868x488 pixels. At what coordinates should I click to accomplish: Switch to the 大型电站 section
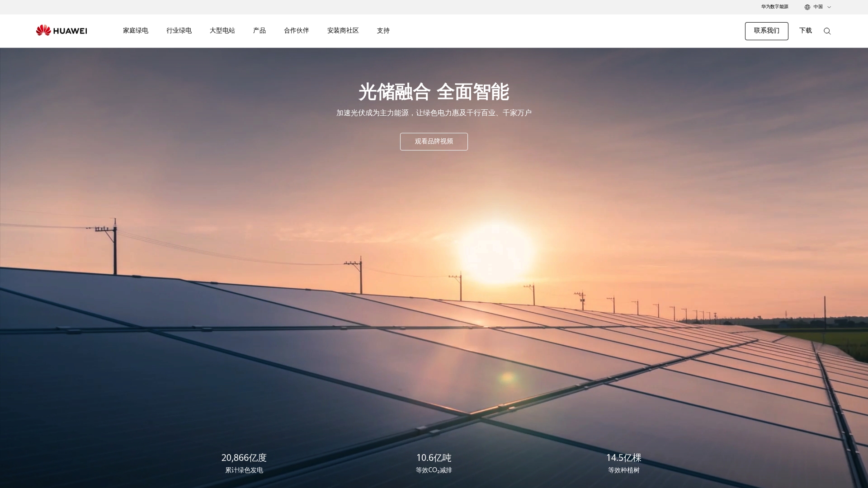click(222, 31)
